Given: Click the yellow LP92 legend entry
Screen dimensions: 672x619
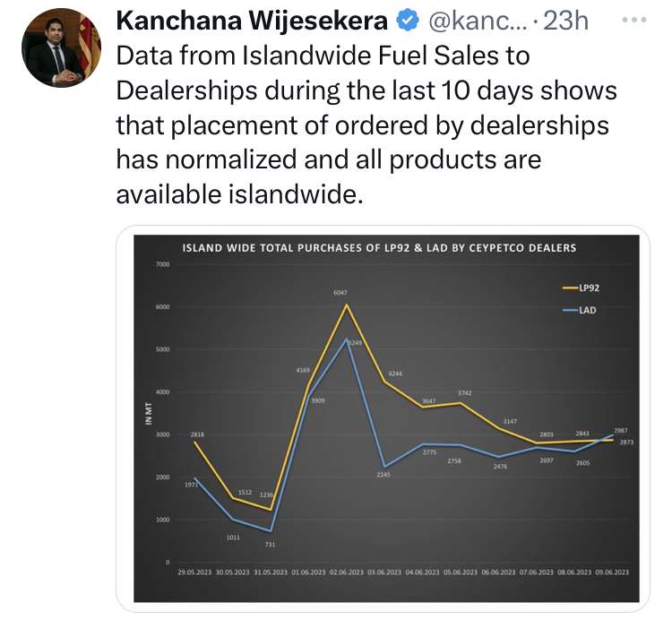Looking at the screenshot, I should point(582,288).
